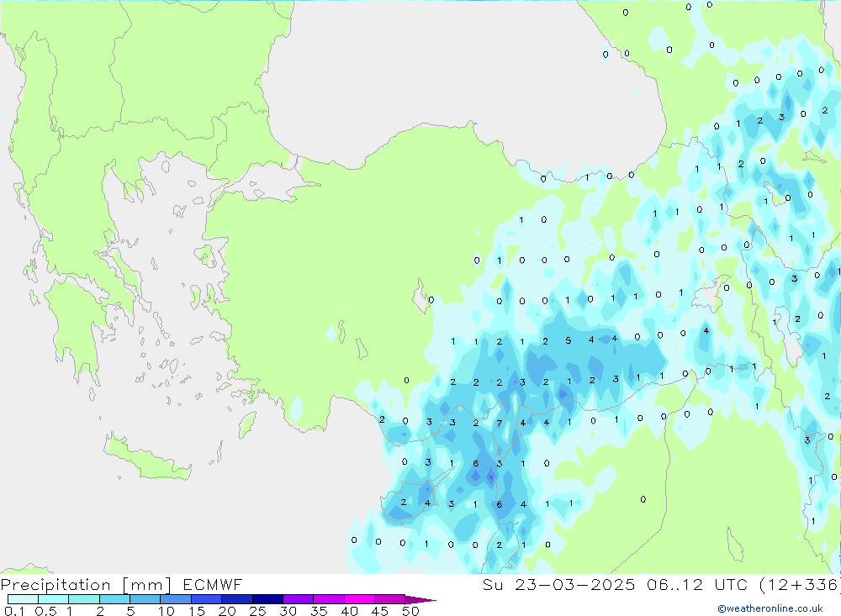
Task: Click the '7' precipitation value on the map
Action: coord(500,423)
